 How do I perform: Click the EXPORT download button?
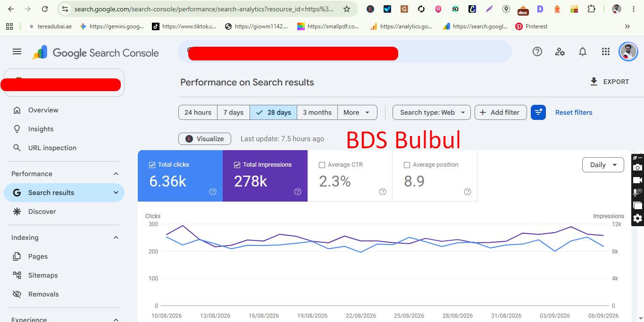(x=610, y=82)
